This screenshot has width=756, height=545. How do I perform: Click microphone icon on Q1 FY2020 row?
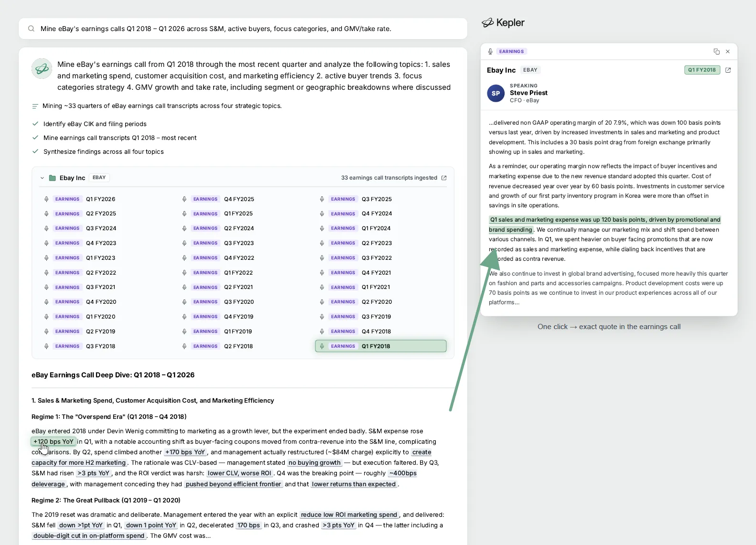[x=46, y=317]
